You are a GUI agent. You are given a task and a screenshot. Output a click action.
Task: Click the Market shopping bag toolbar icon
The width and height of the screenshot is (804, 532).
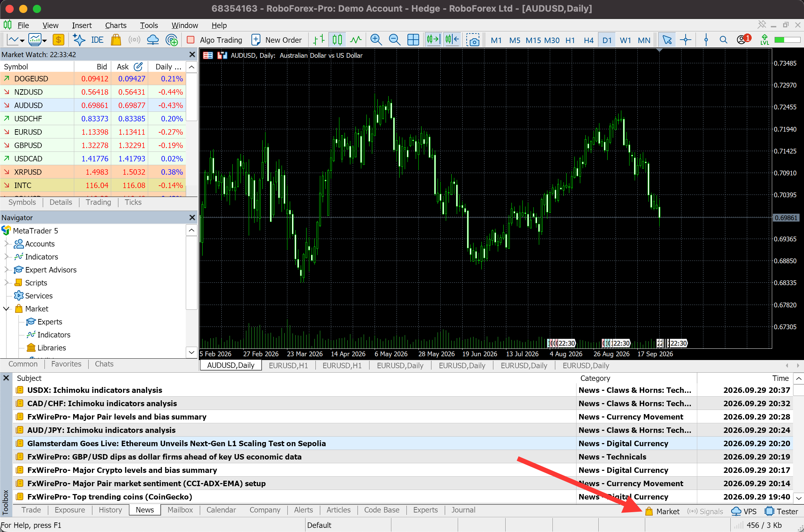coord(116,40)
